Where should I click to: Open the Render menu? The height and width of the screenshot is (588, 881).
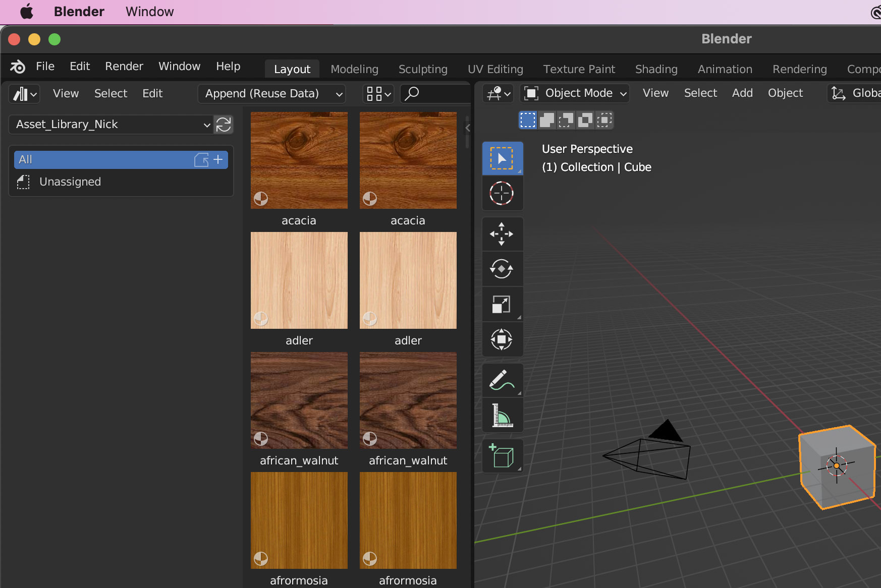tap(124, 67)
